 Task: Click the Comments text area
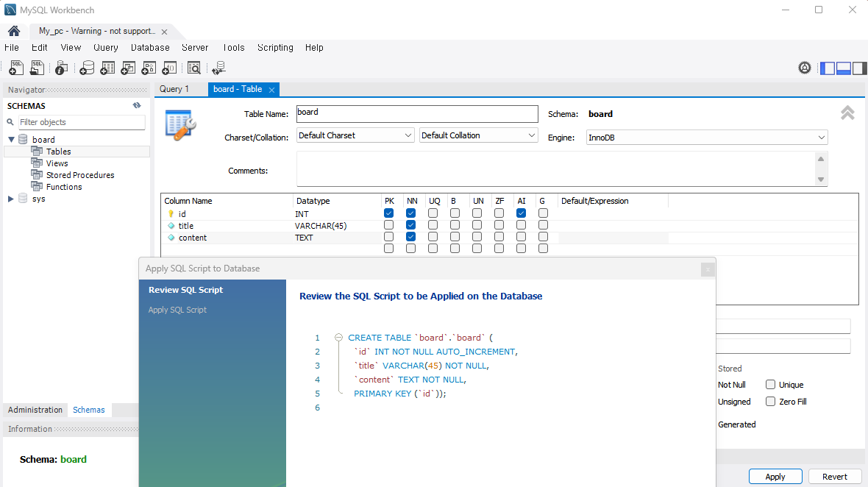pos(556,168)
